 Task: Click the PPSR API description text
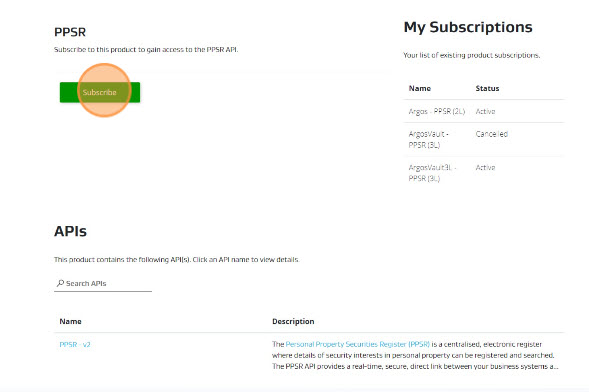(415, 355)
